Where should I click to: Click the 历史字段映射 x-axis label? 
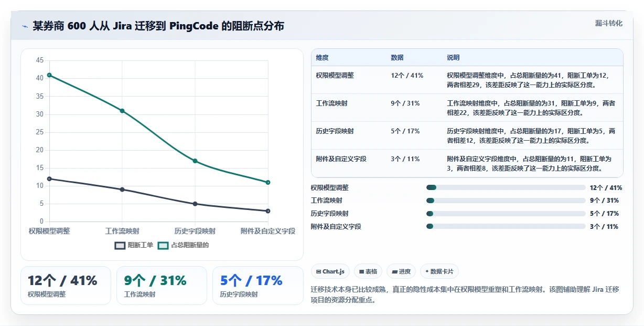pyautogui.click(x=195, y=231)
